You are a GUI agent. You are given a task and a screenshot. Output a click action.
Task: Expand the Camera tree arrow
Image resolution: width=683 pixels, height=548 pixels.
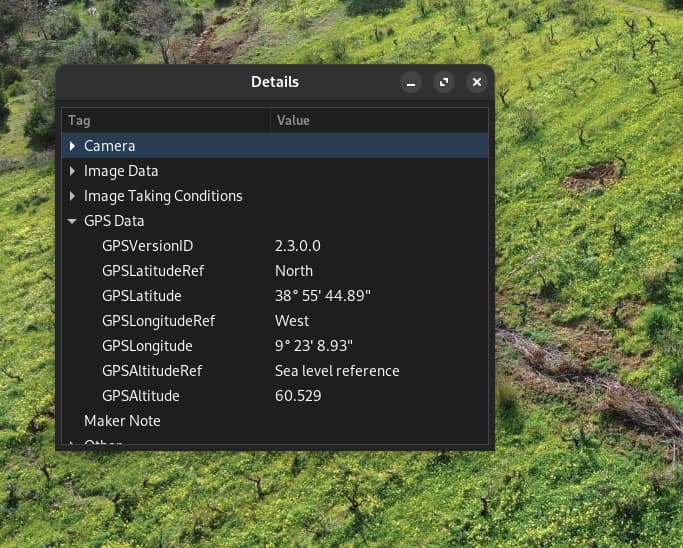tap(72, 146)
